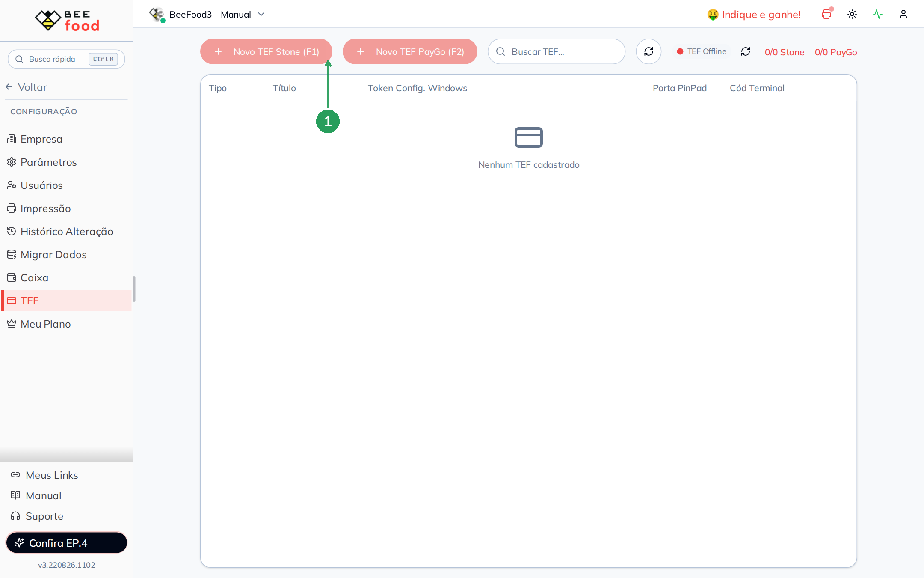Open Meu Plano
Screen dimensions: 924x578
pyautogui.click(x=66, y=324)
